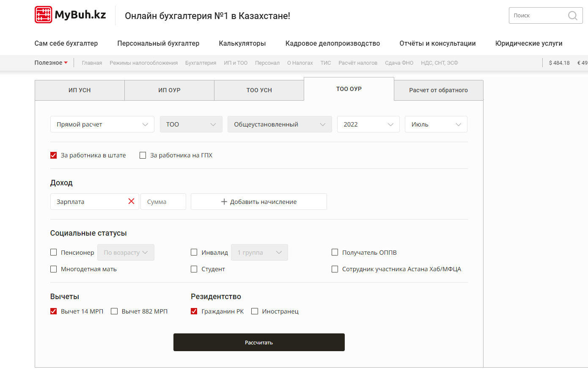Open the Июль month dropdown

[x=436, y=124]
